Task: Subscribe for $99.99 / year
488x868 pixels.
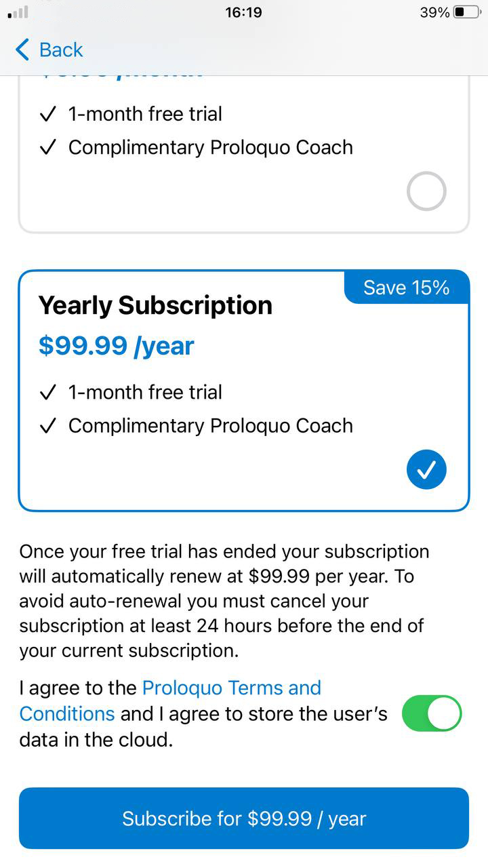Action: (244, 818)
